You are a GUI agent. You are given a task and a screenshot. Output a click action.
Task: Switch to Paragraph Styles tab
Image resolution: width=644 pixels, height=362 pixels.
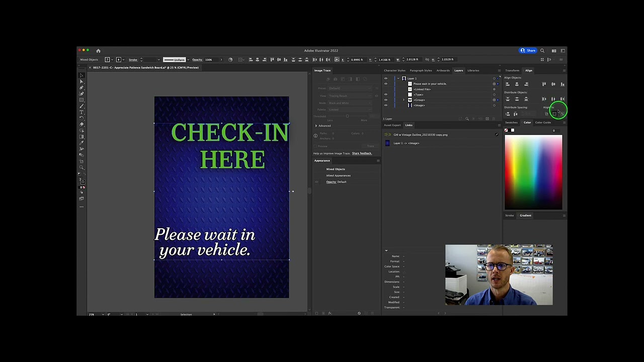pos(421,71)
